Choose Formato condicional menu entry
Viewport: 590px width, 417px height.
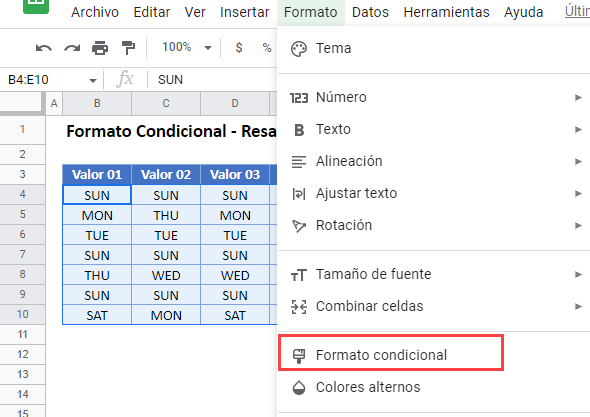tap(434, 355)
